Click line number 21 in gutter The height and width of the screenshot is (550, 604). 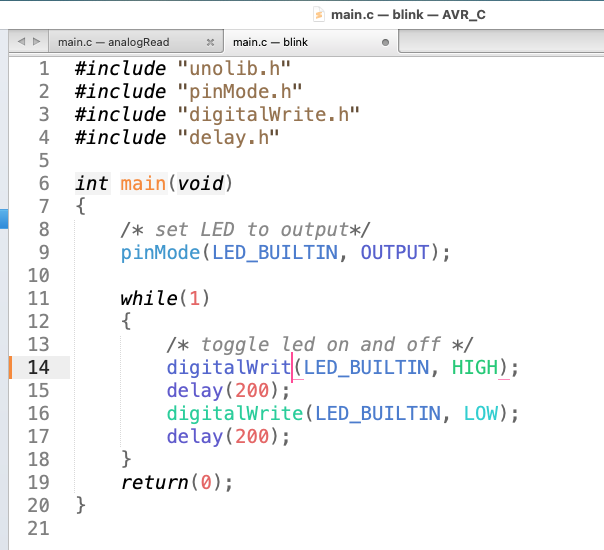39,528
